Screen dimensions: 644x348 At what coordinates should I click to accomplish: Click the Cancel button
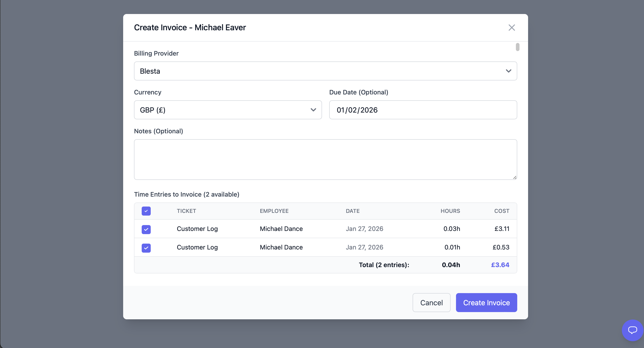[431, 303]
